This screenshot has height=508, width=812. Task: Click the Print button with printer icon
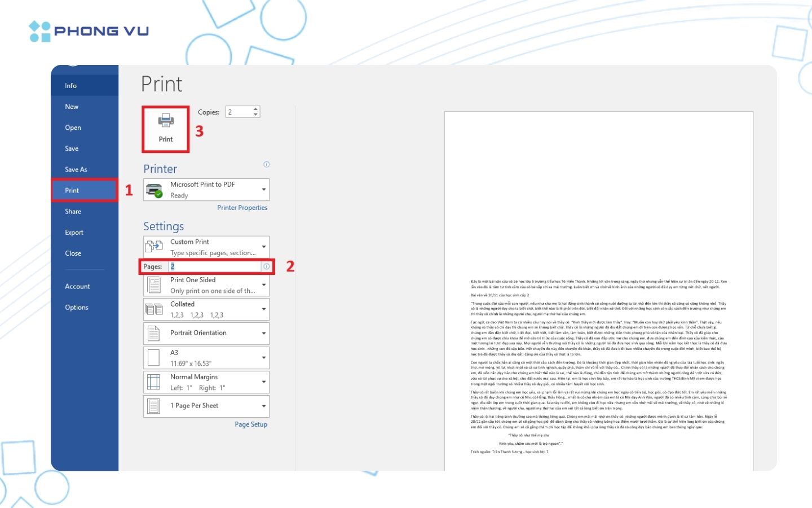click(x=165, y=129)
